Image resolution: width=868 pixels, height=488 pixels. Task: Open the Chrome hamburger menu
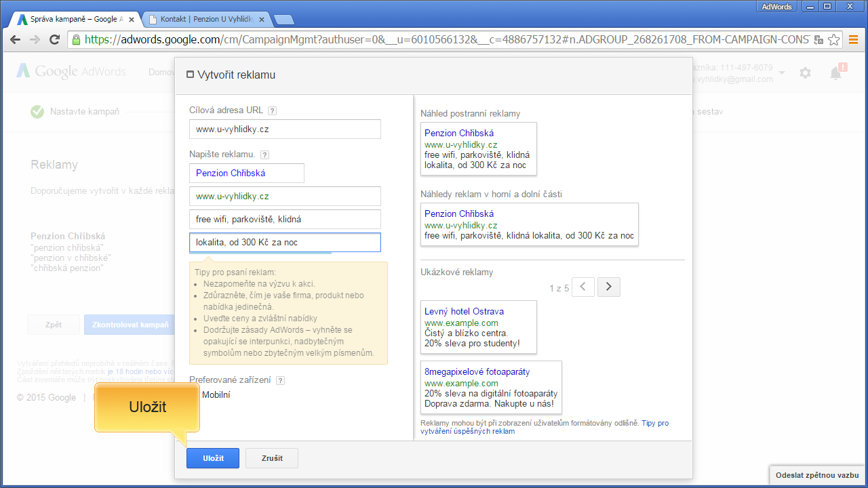[x=853, y=39]
